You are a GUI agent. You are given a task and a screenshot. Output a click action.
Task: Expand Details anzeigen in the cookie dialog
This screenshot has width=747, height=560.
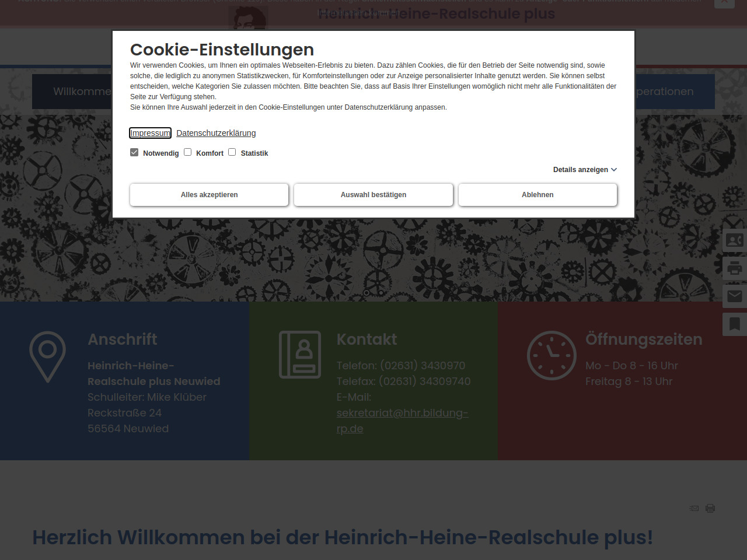tap(585, 170)
